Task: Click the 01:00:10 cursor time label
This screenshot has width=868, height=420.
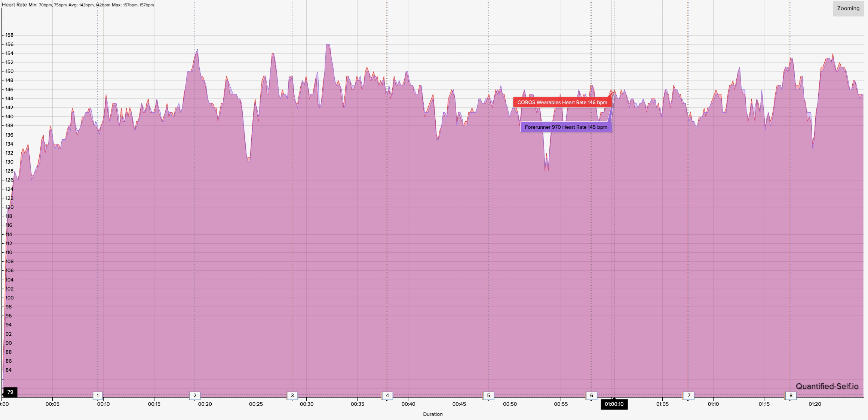Action: click(x=614, y=404)
